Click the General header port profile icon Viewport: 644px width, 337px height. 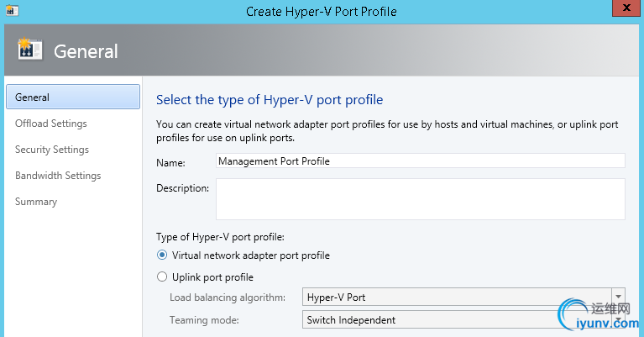[x=29, y=49]
